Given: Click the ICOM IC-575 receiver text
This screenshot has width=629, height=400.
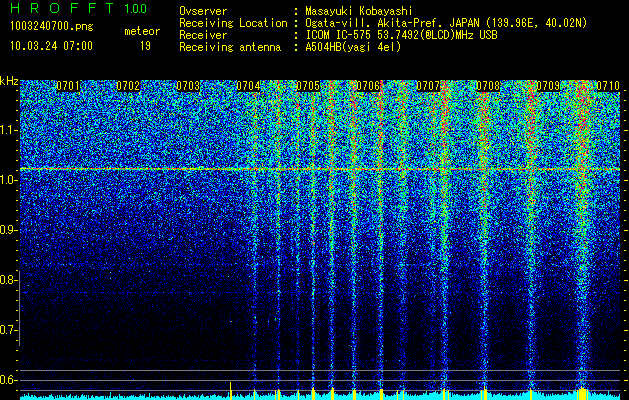Looking at the screenshot, I should click(401, 35).
